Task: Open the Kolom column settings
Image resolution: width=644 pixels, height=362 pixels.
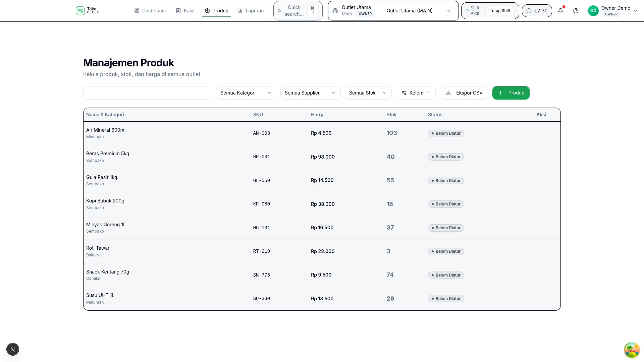Action: [x=416, y=93]
